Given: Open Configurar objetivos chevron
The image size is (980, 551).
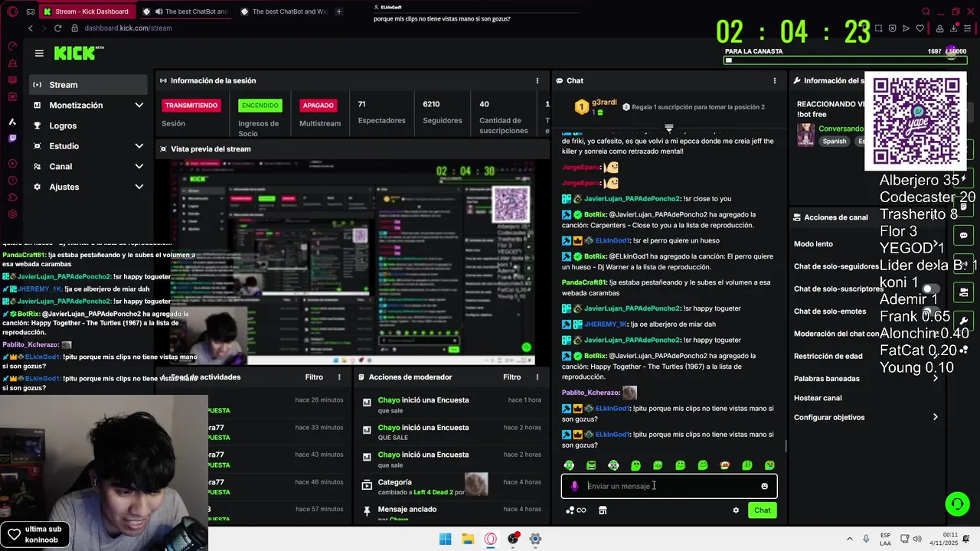Looking at the screenshot, I should click(x=935, y=418).
